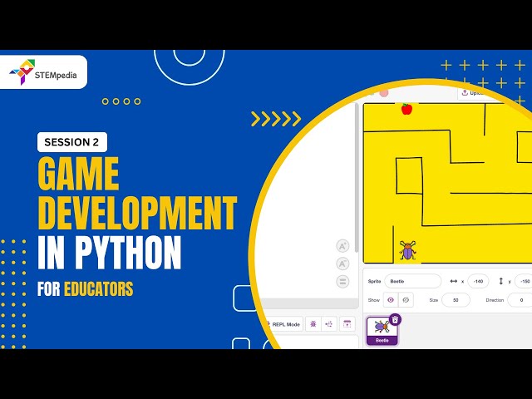Click the GAME DEVELOPMENT title text
Image resolution: width=532 pixels, height=399 pixels.
tap(136, 193)
